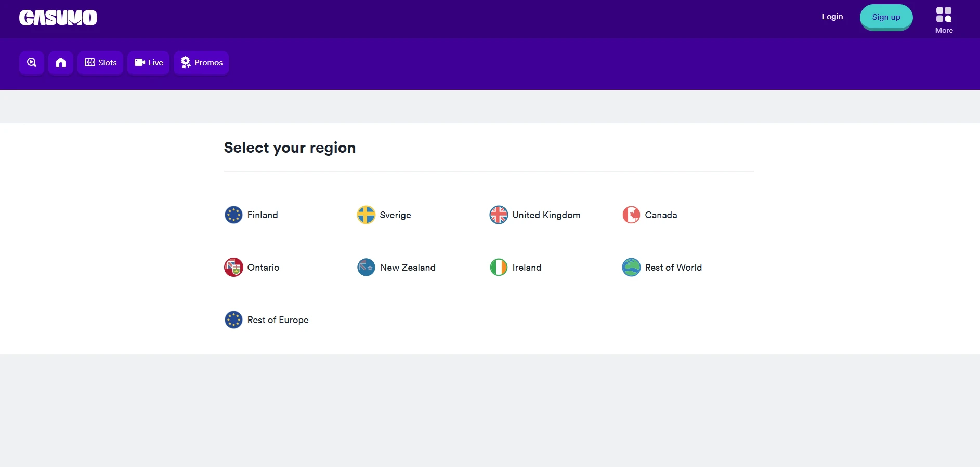
Task: Select the New Zealand region text
Action: pyautogui.click(x=408, y=268)
